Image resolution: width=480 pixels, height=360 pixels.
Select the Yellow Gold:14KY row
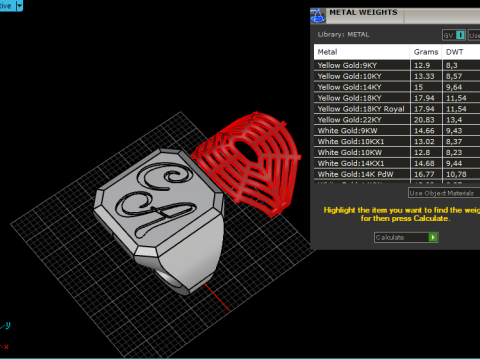point(397,87)
